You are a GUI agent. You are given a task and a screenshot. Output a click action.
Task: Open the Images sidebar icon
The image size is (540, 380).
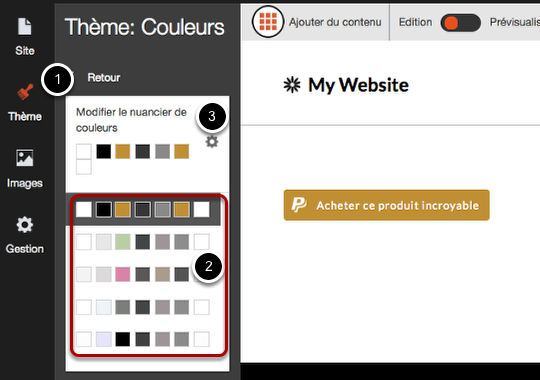point(25,158)
